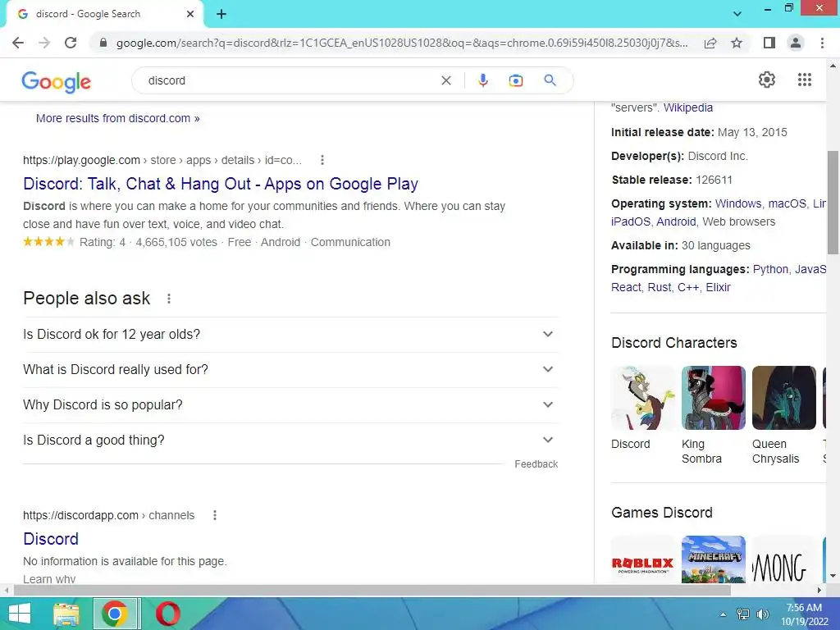The height and width of the screenshot is (630, 840).
Task: Reload the current page
Action: (71, 43)
